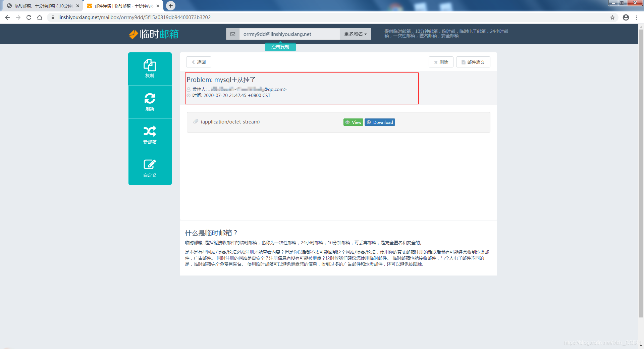Click the 临时邮箱 site logo

click(154, 34)
